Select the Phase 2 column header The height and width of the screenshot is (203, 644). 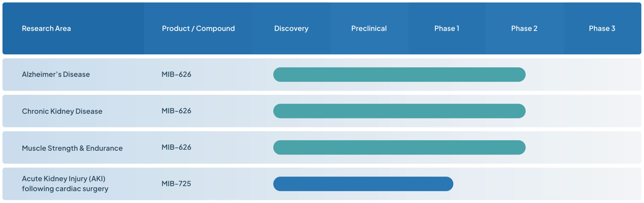coord(524,28)
